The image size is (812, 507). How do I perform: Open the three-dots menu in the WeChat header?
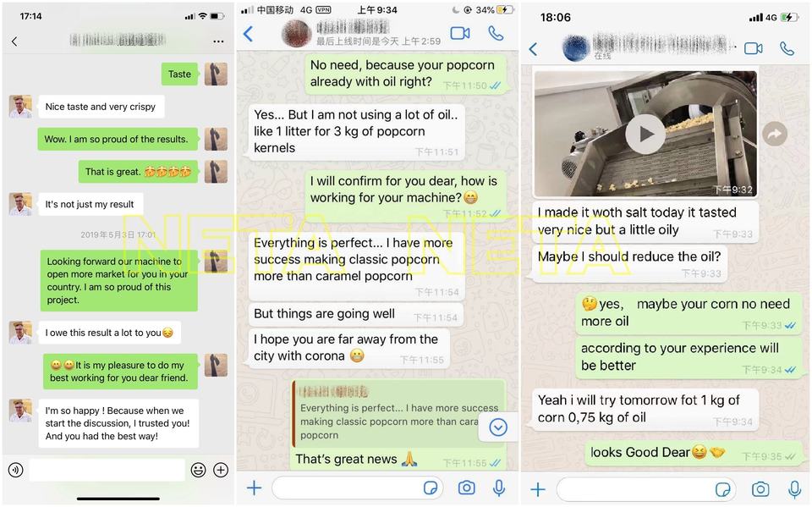pos(218,41)
